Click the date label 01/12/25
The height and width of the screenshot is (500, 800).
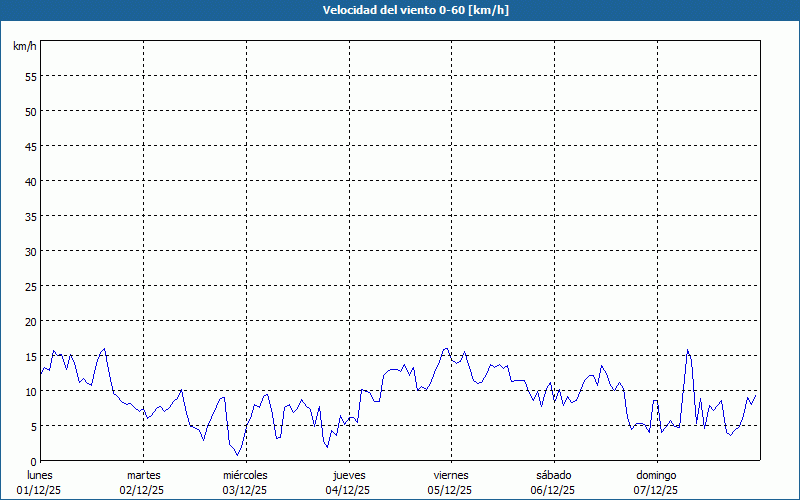coord(40,490)
